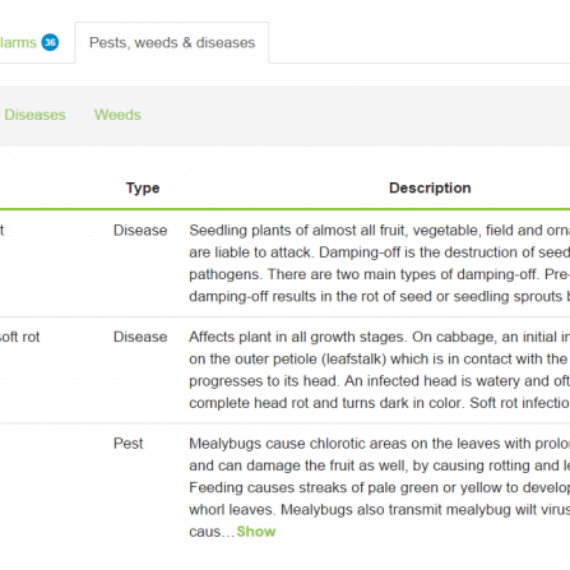Sort by the Type column header
Screen dimensions: 570x570
[x=143, y=188]
